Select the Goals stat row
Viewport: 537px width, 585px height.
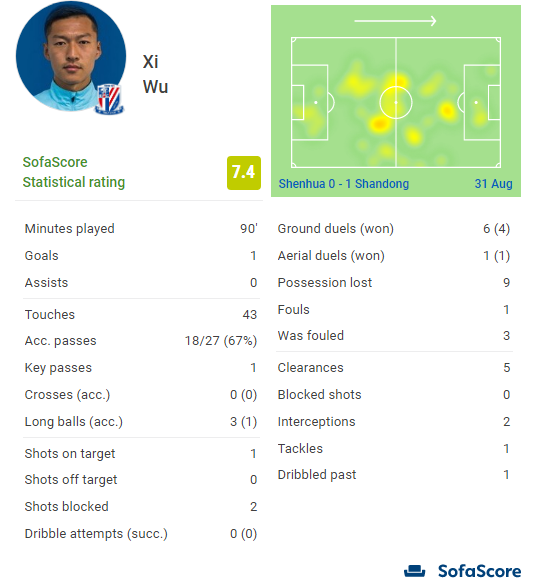[x=141, y=256]
